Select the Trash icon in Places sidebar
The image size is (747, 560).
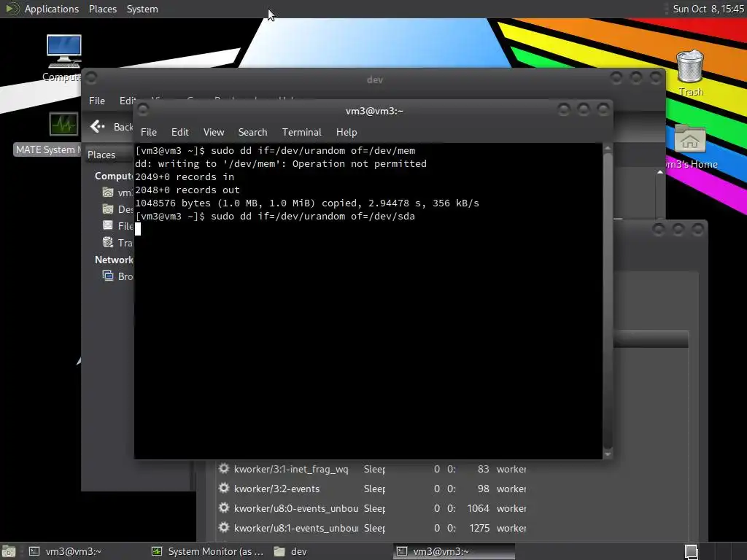pyautogui.click(x=108, y=242)
